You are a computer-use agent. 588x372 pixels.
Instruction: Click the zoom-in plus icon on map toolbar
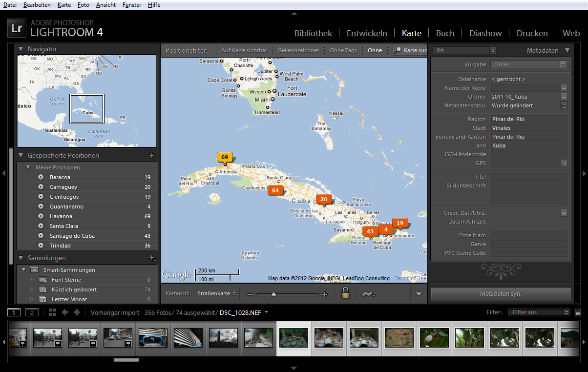click(325, 294)
